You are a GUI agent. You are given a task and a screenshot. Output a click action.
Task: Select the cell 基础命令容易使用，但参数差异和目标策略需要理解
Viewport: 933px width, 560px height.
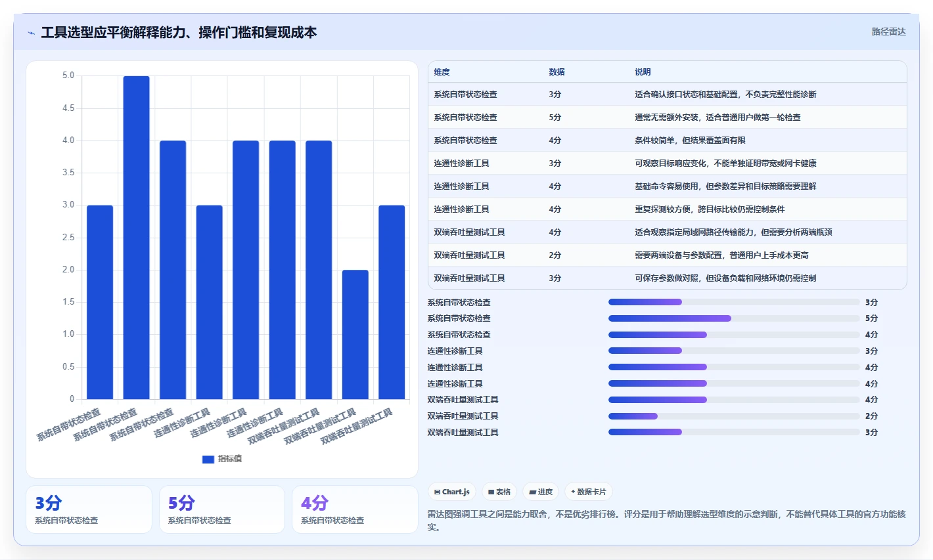(x=725, y=186)
